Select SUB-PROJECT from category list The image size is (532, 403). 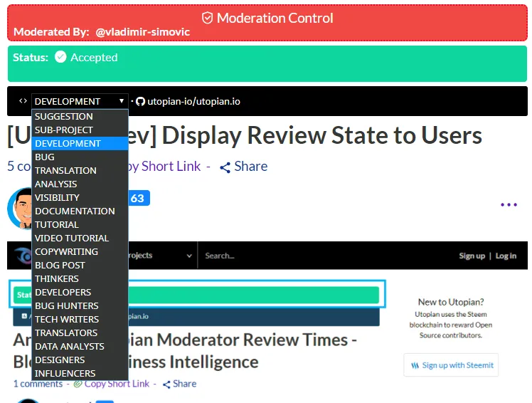click(80, 130)
